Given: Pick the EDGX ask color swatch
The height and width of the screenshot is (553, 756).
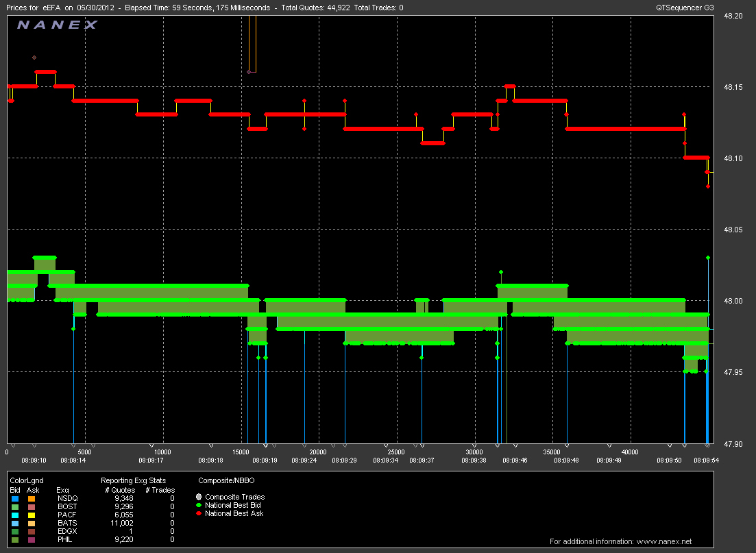Looking at the screenshot, I should coord(32,531).
